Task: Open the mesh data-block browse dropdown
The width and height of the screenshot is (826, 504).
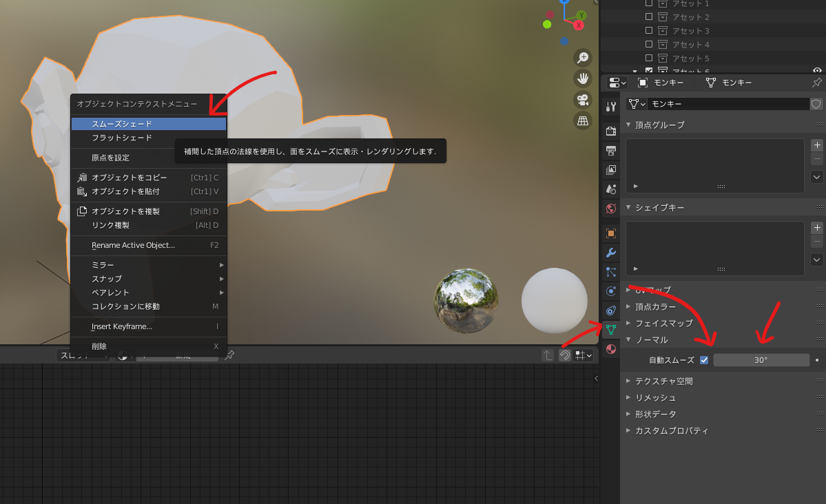Action: pyautogui.click(x=637, y=104)
